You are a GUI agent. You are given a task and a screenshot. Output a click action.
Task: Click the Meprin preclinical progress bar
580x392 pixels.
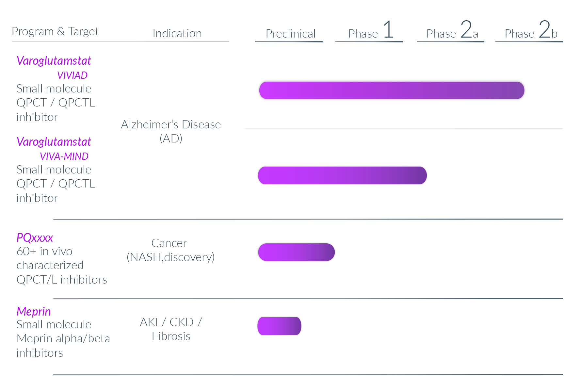pyautogui.click(x=279, y=326)
